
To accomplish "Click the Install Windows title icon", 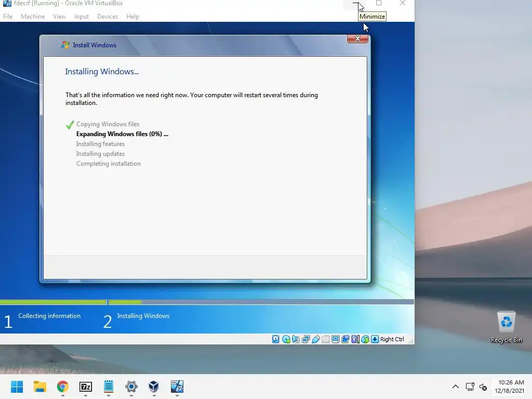I will click(x=65, y=45).
